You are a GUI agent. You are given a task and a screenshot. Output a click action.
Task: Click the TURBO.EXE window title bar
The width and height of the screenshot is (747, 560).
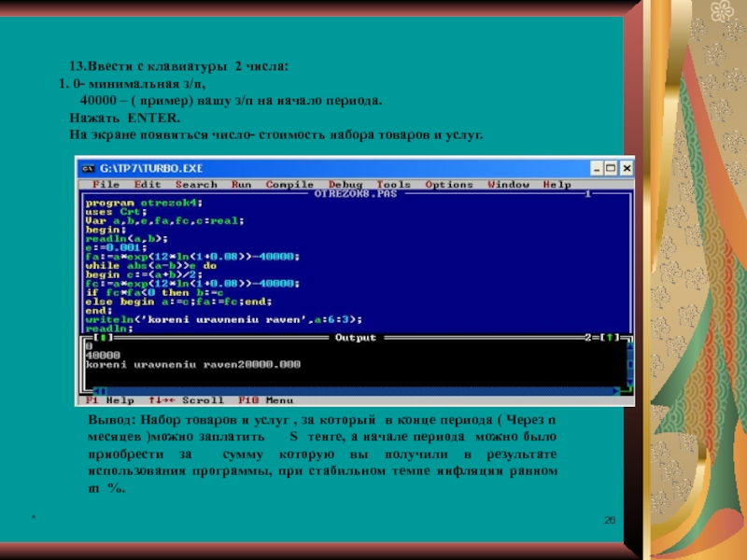coord(355,168)
